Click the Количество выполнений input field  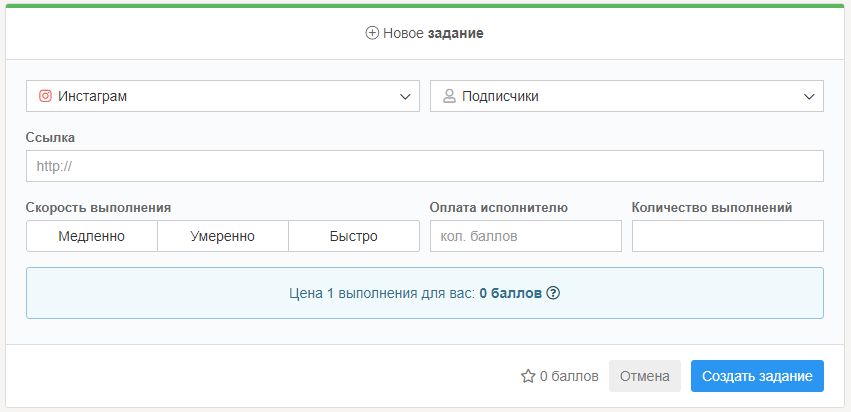coord(727,236)
